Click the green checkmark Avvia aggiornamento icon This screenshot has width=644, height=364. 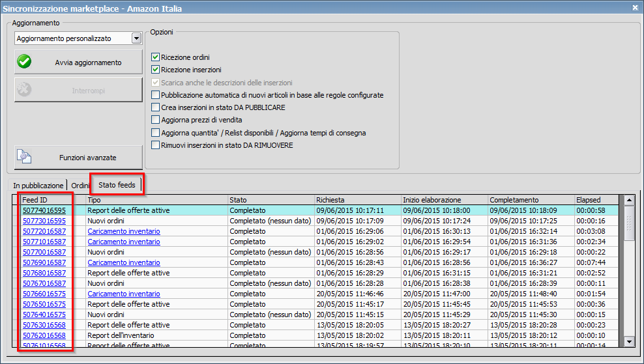pos(24,62)
